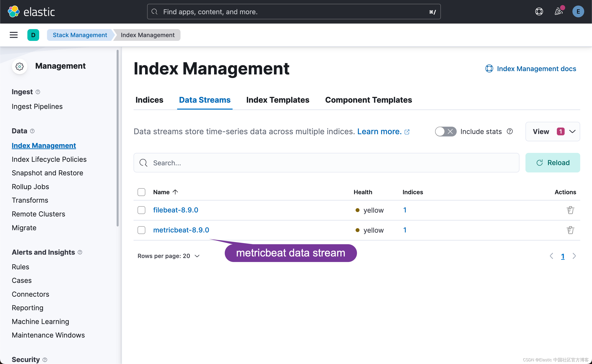Open the user avatar E menu
Image resolution: width=592 pixels, height=364 pixels.
[x=578, y=12]
